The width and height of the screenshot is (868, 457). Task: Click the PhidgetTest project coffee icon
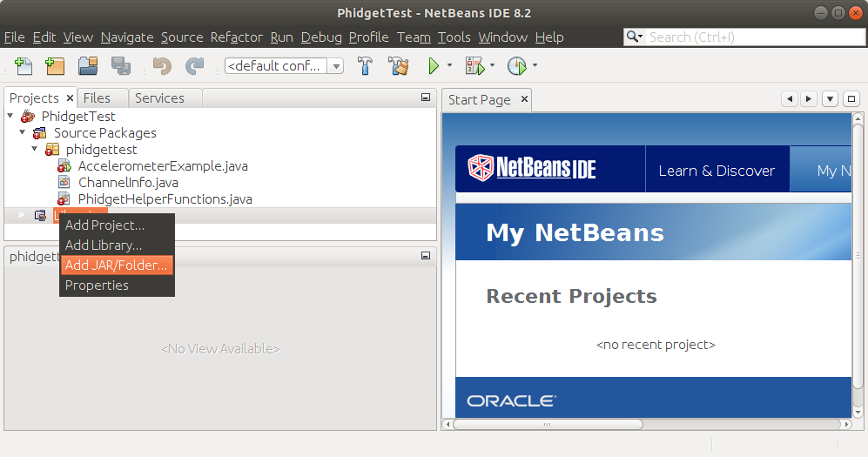pos(28,116)
